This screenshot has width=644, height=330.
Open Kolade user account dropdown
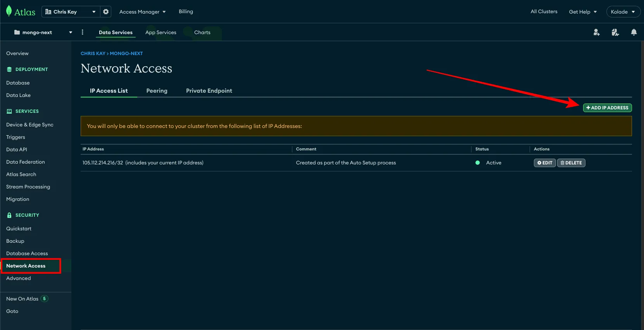pos(623,12)
